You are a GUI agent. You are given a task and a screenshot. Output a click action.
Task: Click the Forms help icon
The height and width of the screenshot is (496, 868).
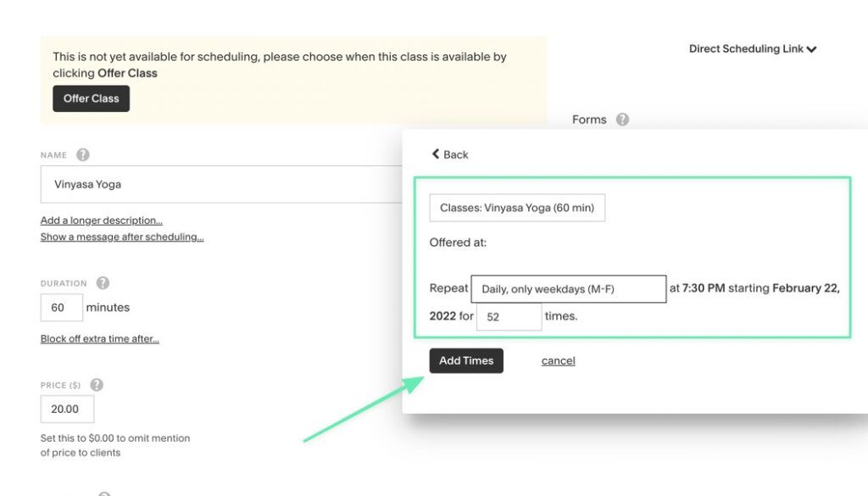click(x=623, y=120)
